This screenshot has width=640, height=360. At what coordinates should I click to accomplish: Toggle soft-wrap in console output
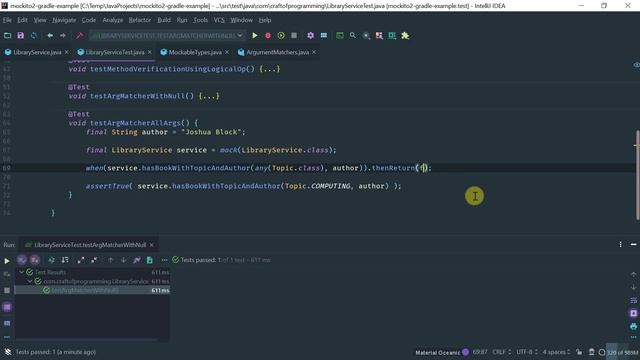(x=633, y=300)
